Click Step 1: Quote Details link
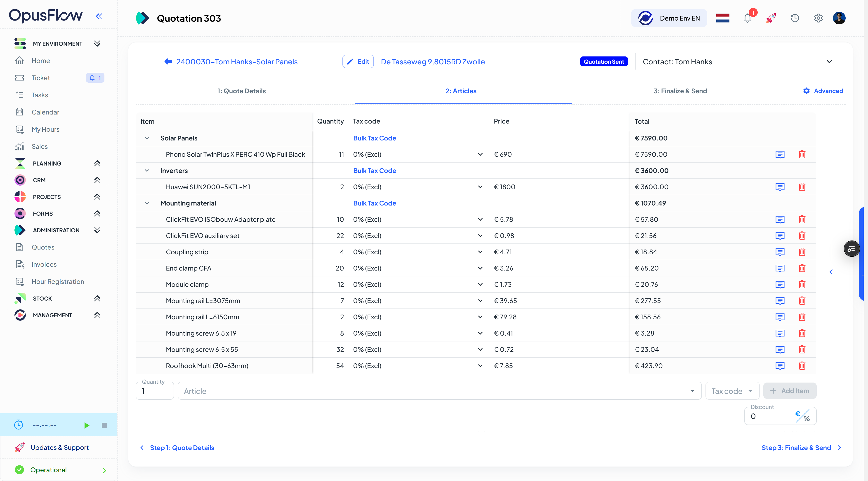Screen dimensions: 868x481 [x=177, y=448]
